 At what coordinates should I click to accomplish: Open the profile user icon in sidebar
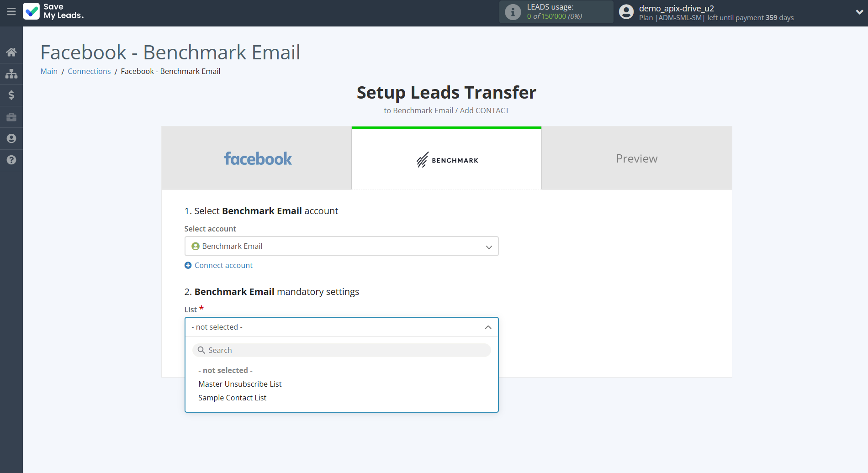coord(11,138)
